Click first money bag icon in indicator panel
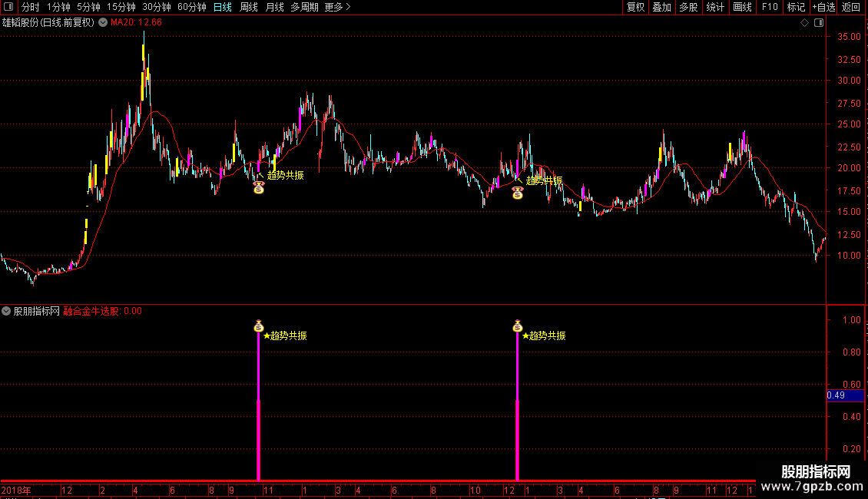Screen dimensions: 868x499 click(259, 326)
